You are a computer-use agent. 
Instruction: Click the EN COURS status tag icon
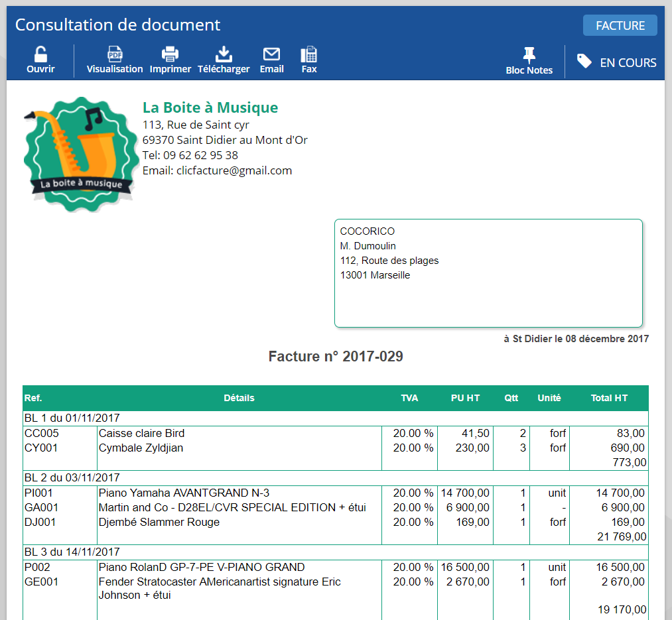coord(584,62)
